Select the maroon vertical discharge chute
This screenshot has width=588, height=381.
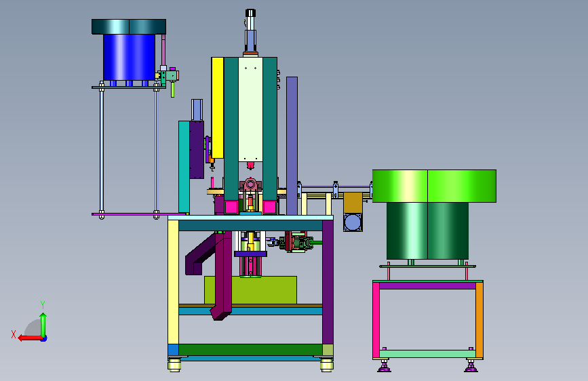(224, 276)
